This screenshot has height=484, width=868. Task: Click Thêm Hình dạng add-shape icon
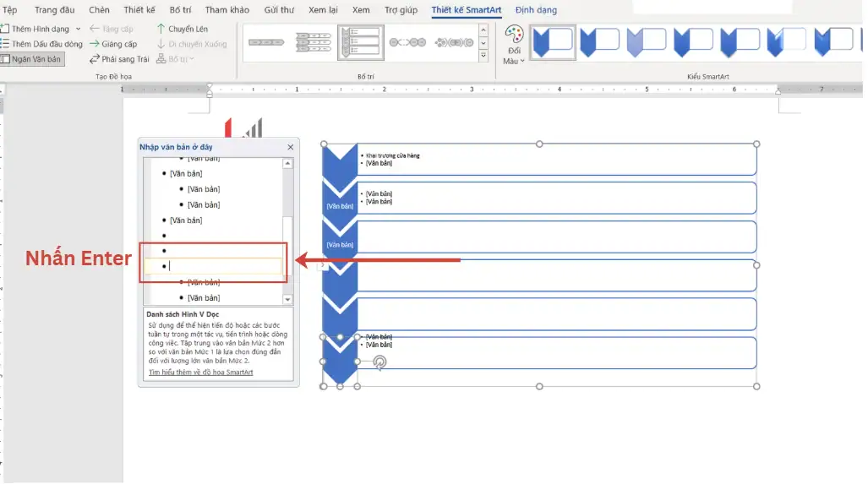click(5, 29)
